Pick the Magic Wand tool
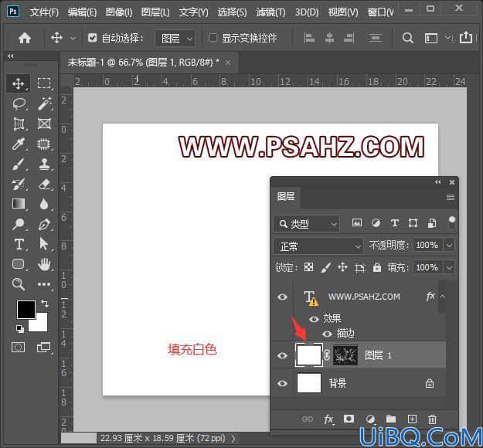 pos(44,104)
